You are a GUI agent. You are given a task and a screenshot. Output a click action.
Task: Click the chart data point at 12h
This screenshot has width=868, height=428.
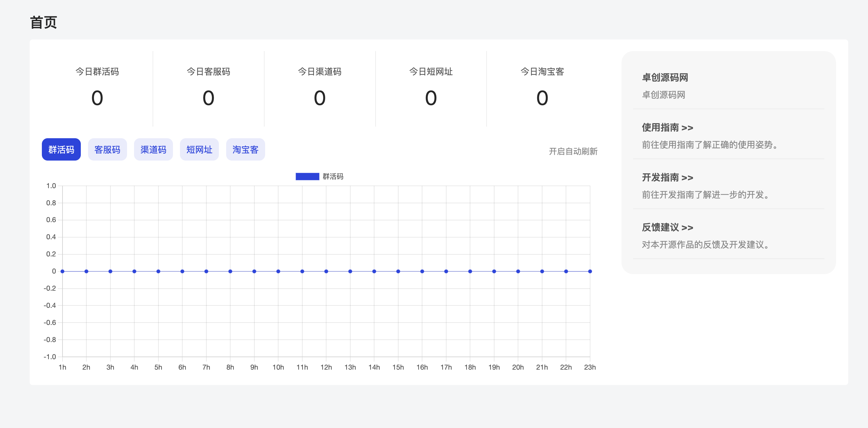click(326, 271)
